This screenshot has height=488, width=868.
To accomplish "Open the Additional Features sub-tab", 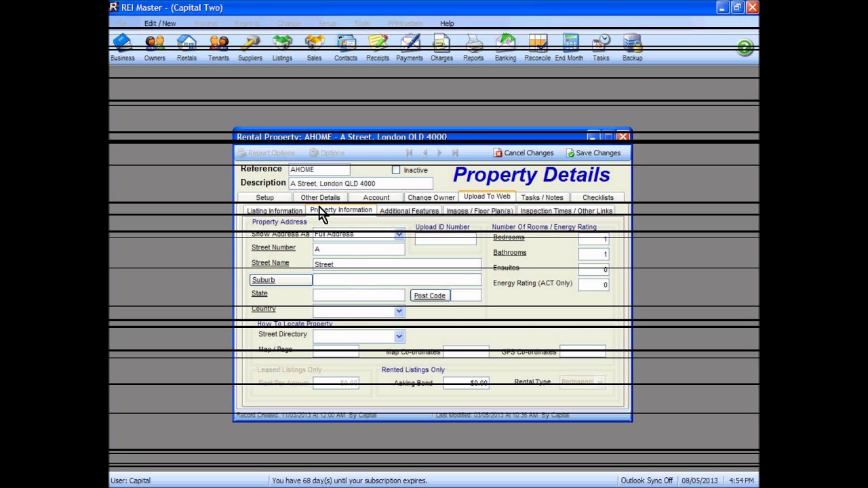I will point(409,211).
